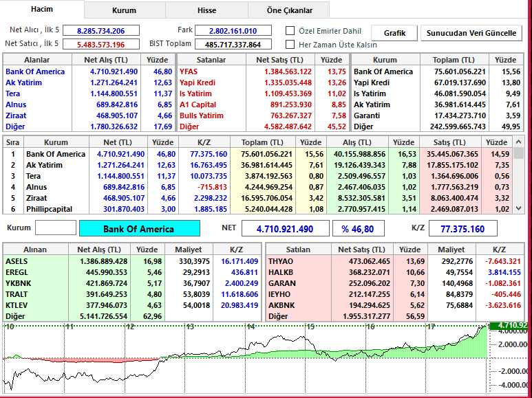Viewport: 532px width, 398px height.
Task: Open the Hisse tab
Action: point(206,10)
